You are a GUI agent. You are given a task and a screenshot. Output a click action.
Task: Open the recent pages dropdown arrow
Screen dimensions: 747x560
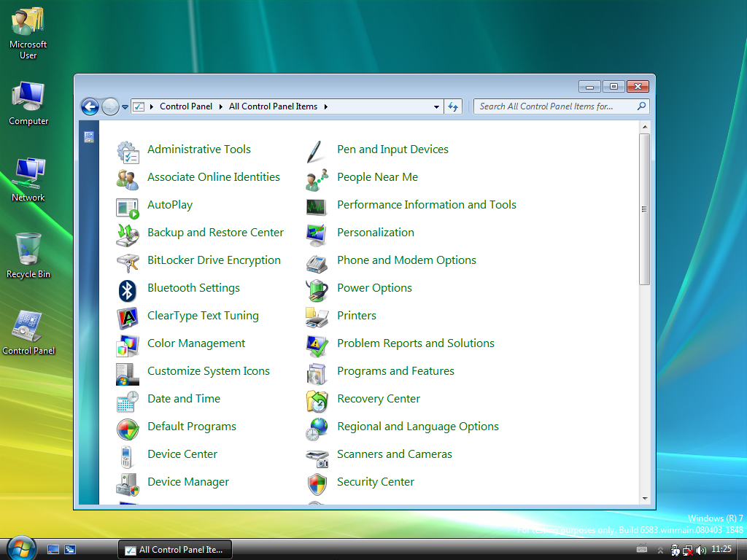[125, 107]
